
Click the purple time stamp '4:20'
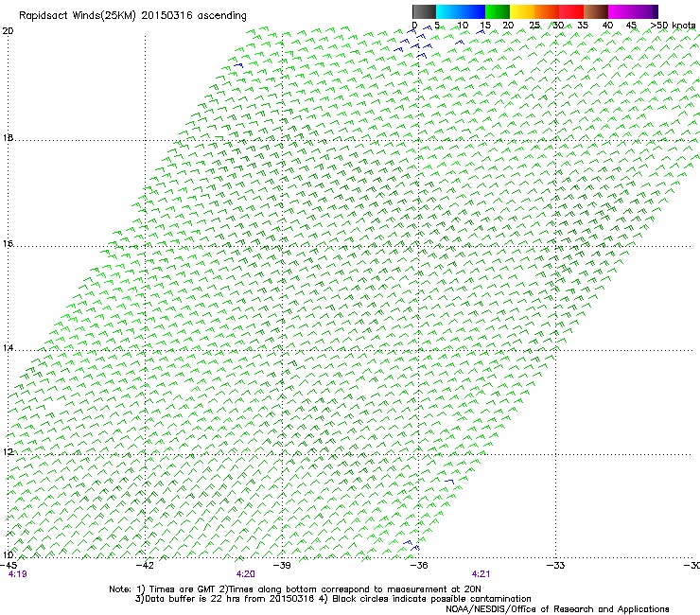246,574
